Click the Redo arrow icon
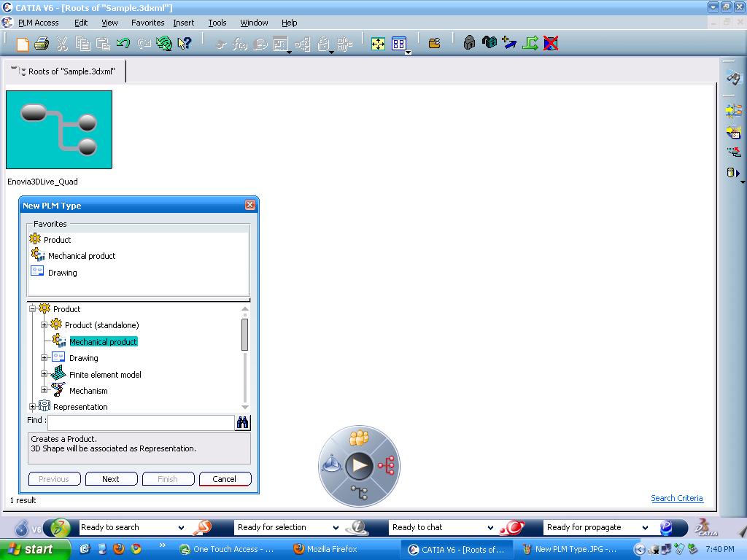Screen dimensions: 747x560 coord(144,44)
